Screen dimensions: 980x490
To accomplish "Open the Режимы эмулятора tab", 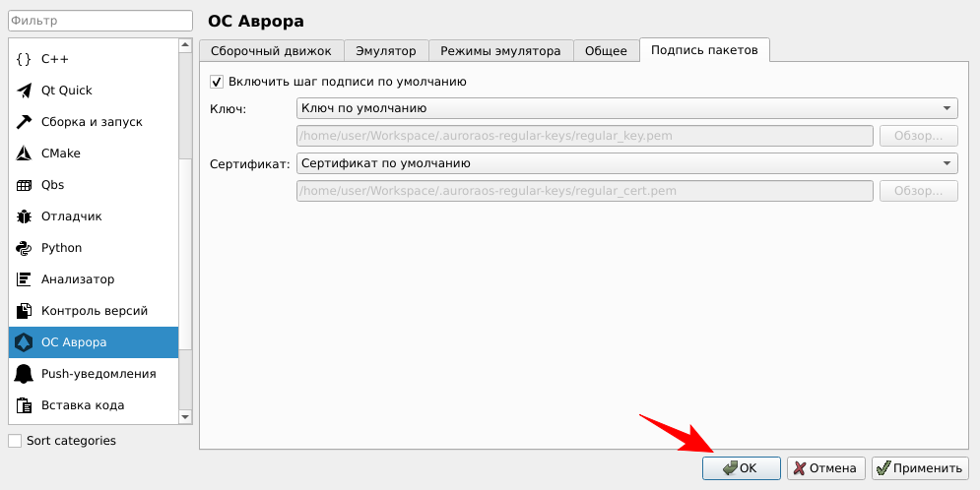I will (500, 51).
